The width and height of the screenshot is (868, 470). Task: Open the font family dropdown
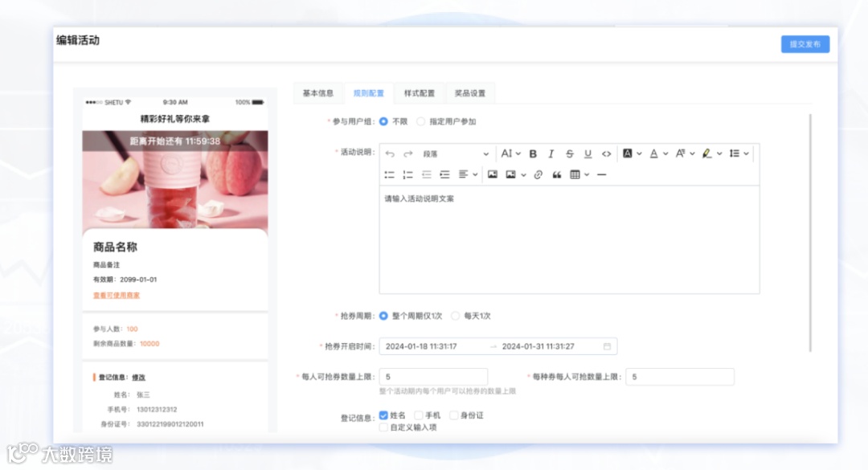click(685, 154)
